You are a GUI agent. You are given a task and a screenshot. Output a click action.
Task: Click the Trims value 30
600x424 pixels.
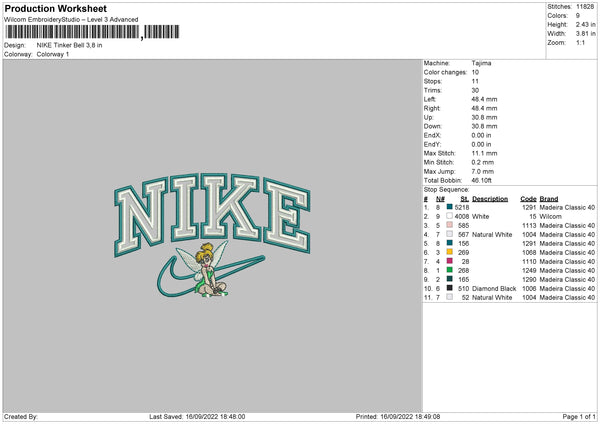[475, 90]
